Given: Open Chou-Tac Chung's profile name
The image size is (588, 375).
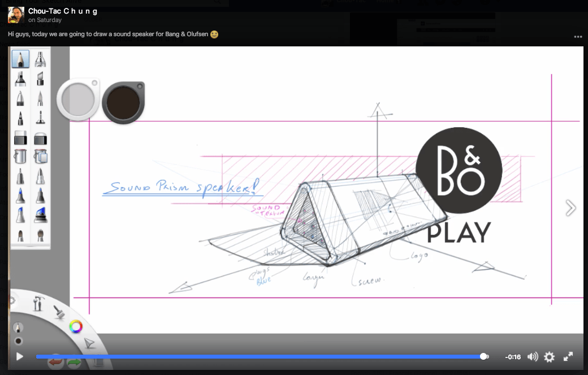Looking at the screenshot, I should [x=63, y=11].
